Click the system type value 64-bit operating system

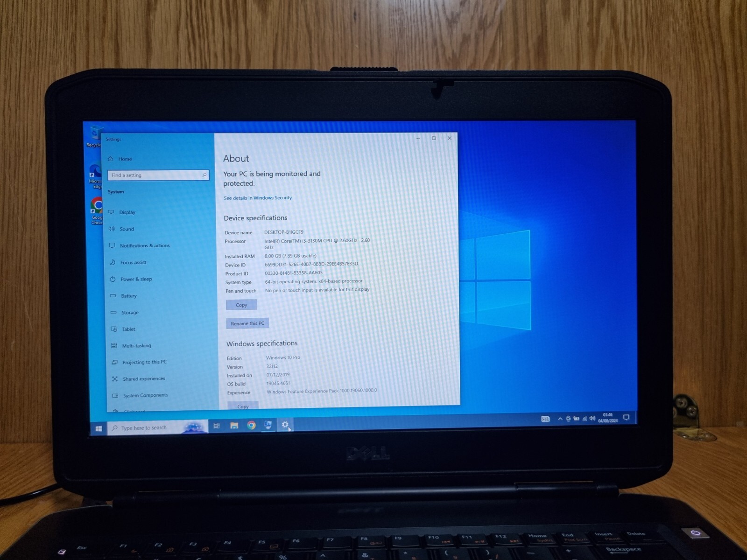tap(314, 281)
